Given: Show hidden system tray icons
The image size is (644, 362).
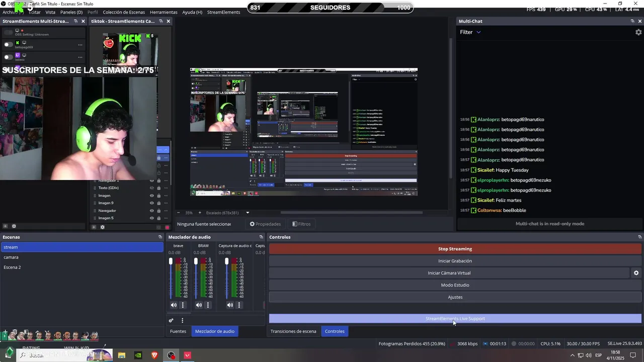Looking at the screenshot, I should click(x=572, y=355).
